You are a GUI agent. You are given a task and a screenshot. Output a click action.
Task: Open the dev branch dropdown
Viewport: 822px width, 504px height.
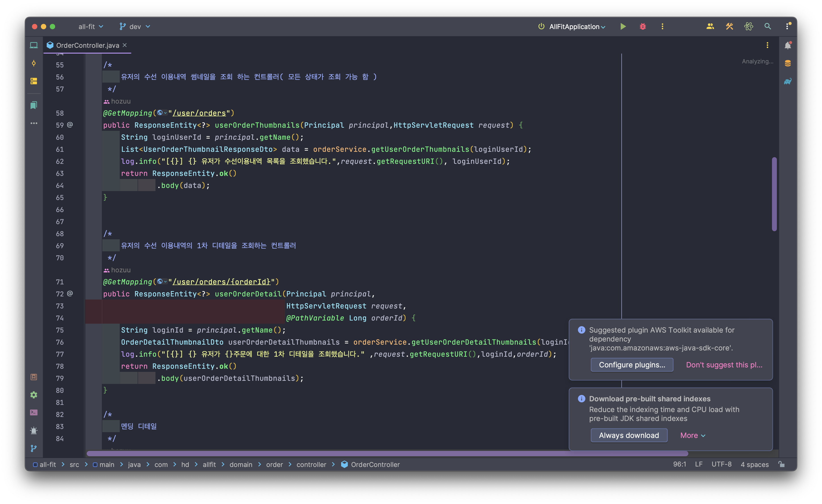tap(135, 26)
